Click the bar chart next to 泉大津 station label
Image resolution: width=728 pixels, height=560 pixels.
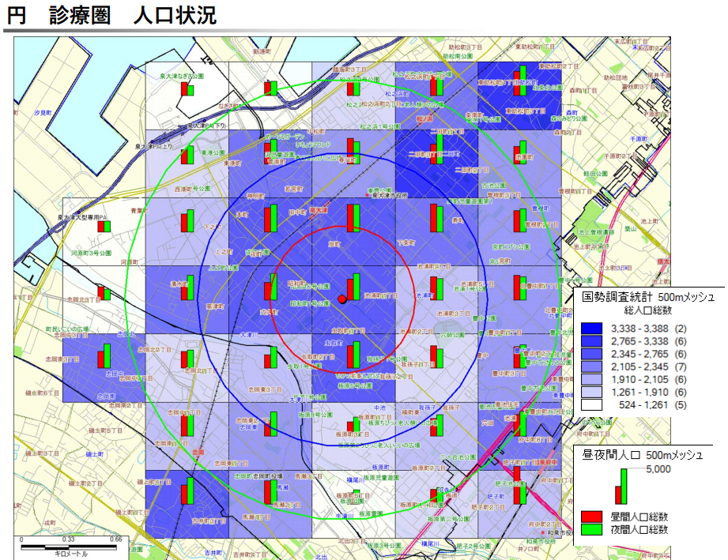pyautogui.click(x=353, y=218)
